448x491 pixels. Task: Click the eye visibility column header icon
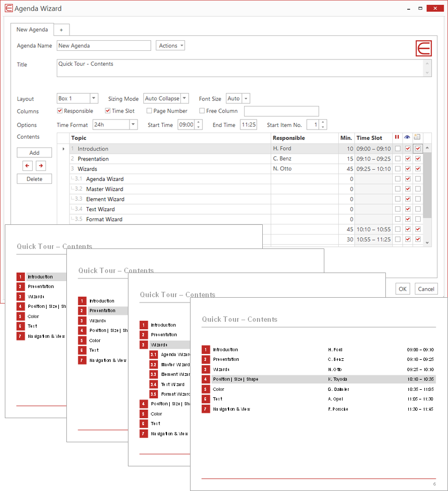pos(407,138)
